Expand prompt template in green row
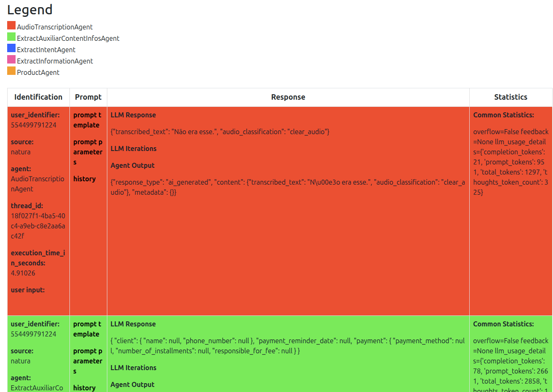 87,329
